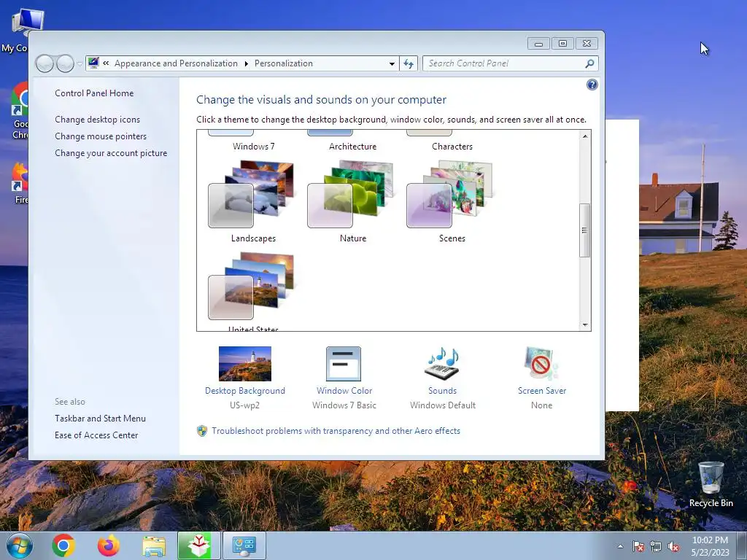Expand the breadcrumb arrow after Appearance and Personalization
This screenshot has height=560, width=747.
pos(247,64)
